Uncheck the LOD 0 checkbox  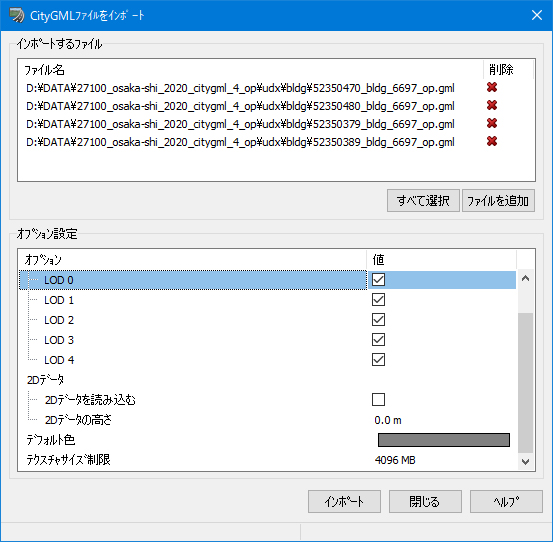pyautogui.click(x=378, y=280)
